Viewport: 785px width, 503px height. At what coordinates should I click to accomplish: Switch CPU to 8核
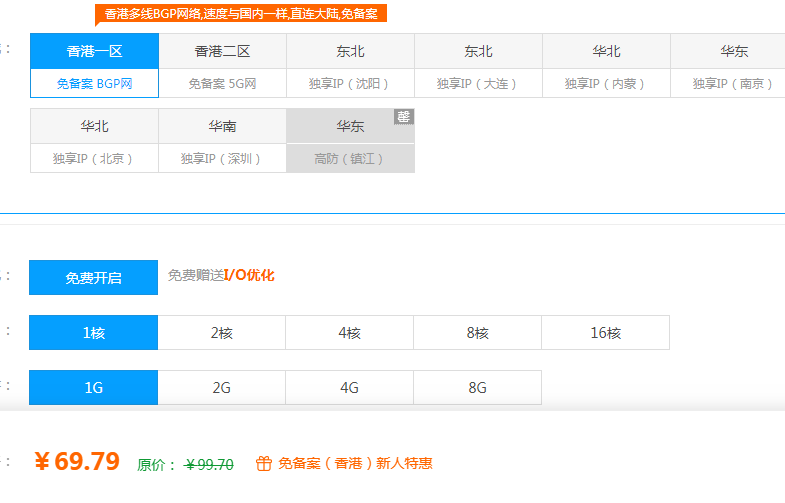(x=478, y=333)
